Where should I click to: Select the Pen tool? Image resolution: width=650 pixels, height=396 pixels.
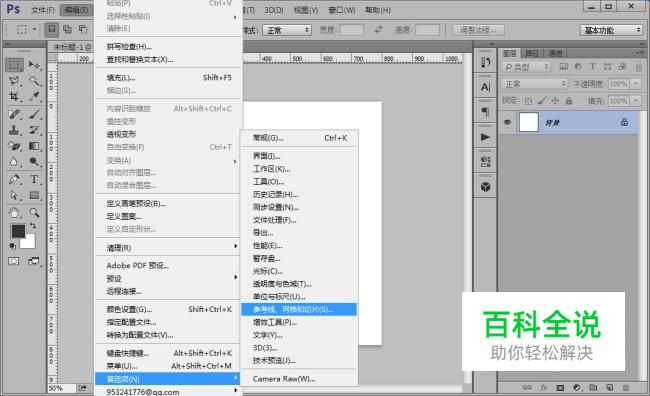[x=14, y=180]
